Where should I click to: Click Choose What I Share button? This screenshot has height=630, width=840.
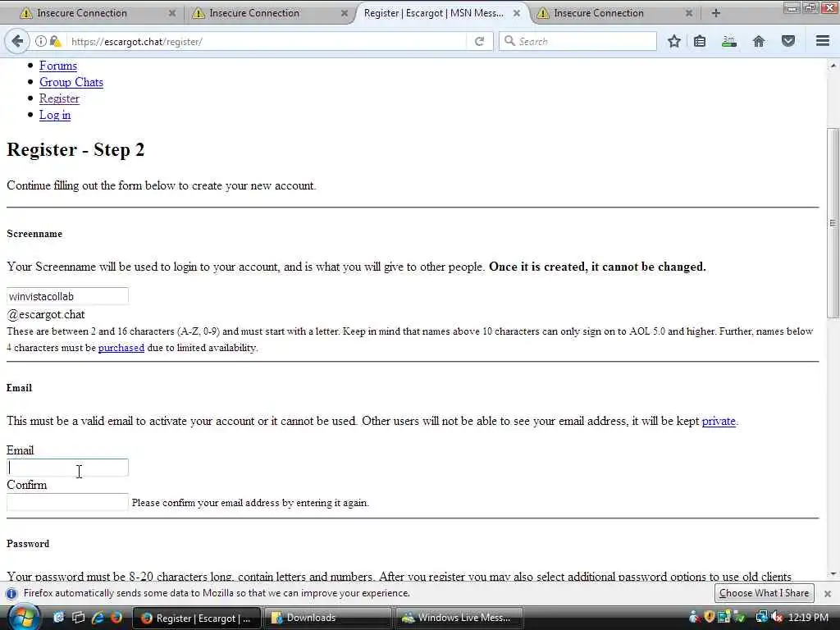click(764, 593)
